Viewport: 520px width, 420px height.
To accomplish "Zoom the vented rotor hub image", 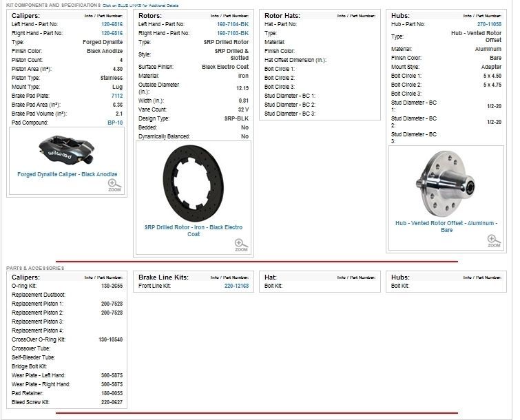I will point(493,241).
